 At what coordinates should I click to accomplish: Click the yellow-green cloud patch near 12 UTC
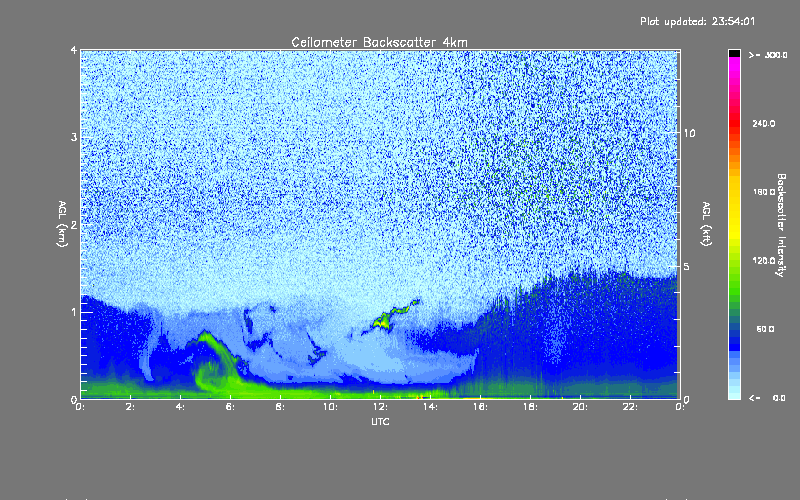pos(384,320)
